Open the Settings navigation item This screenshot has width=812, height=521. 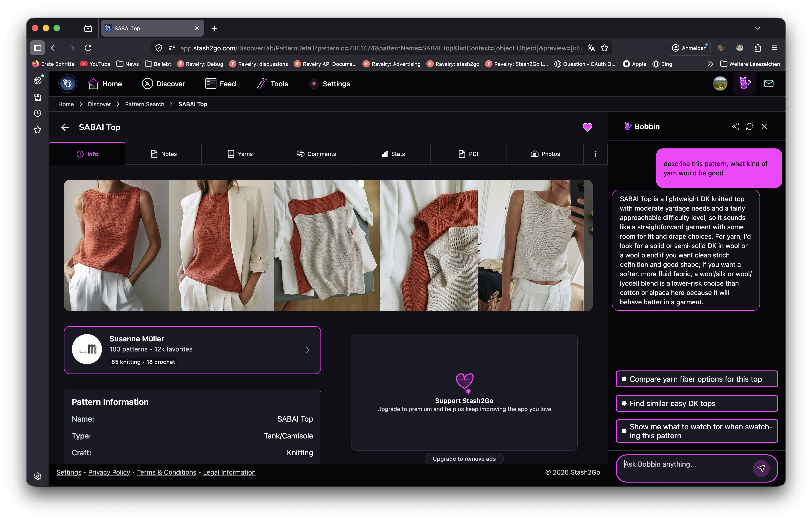(330, 83)
